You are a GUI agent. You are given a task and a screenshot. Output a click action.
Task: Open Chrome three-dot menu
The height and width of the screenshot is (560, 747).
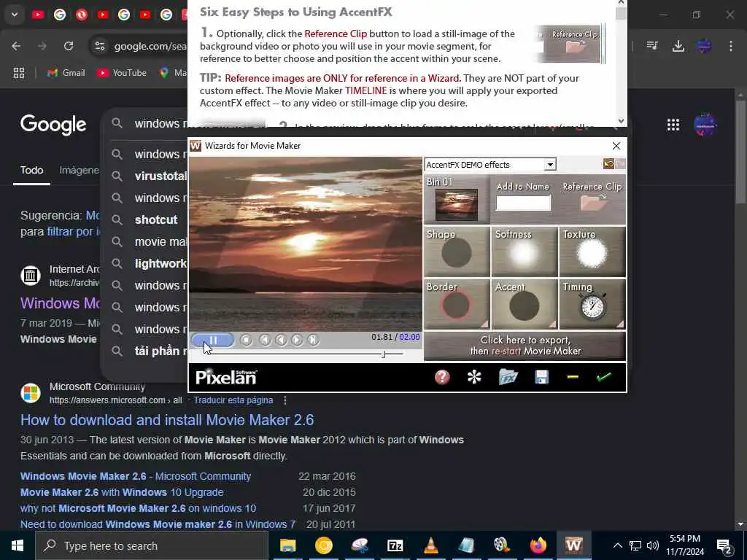730,46
